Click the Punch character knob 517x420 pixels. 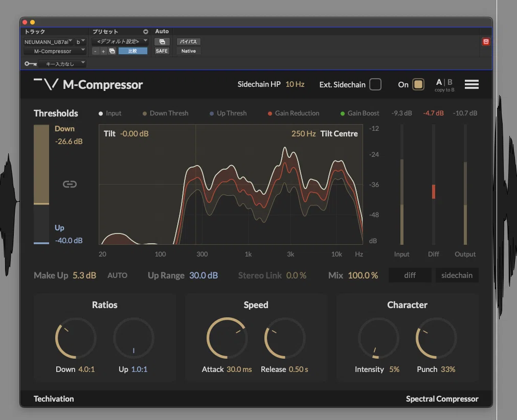(436, 338)
